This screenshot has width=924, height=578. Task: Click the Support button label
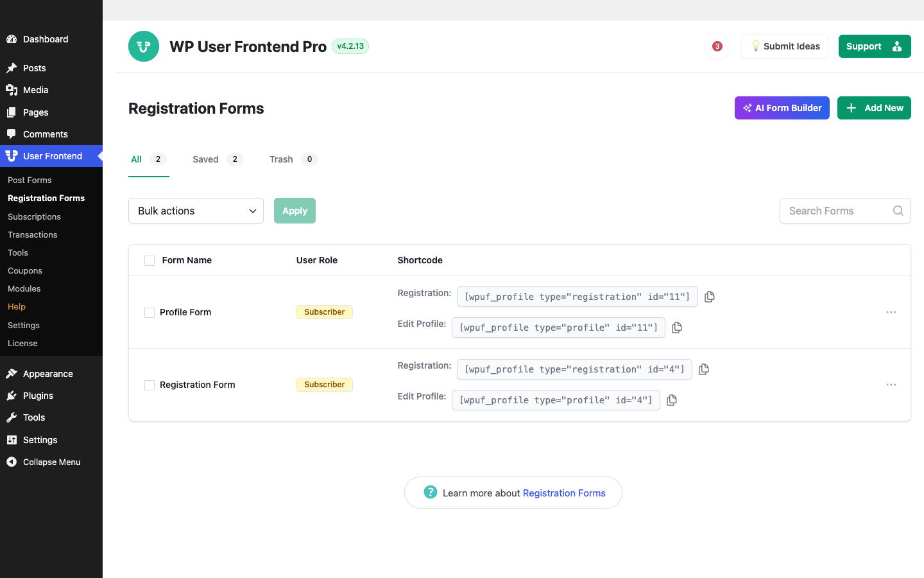[864, 46]
